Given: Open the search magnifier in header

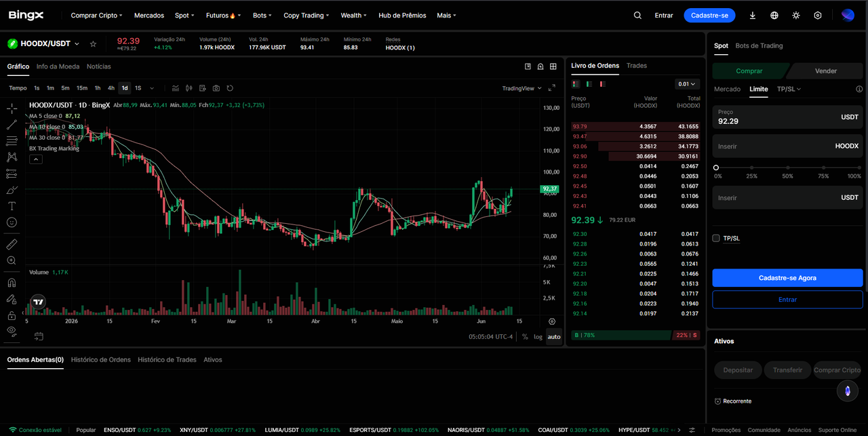Looking at the screenshot, I should 637,15.
